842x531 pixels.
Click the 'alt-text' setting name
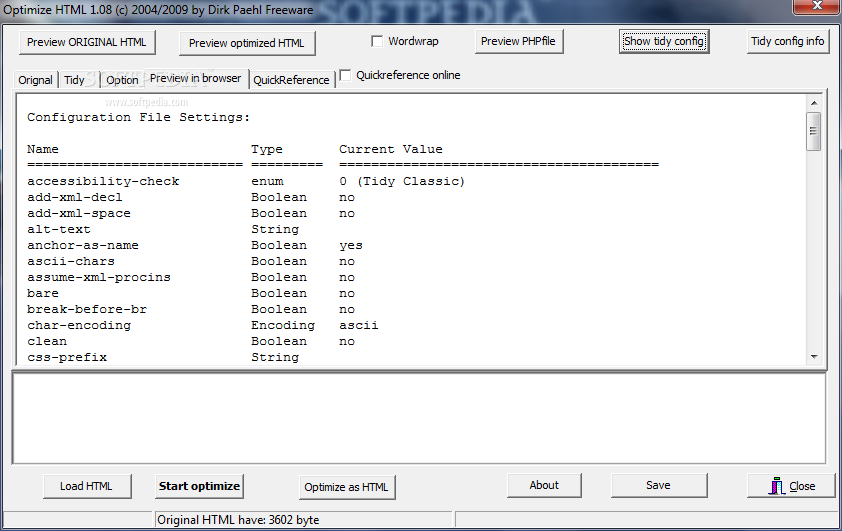pos(59,229)
